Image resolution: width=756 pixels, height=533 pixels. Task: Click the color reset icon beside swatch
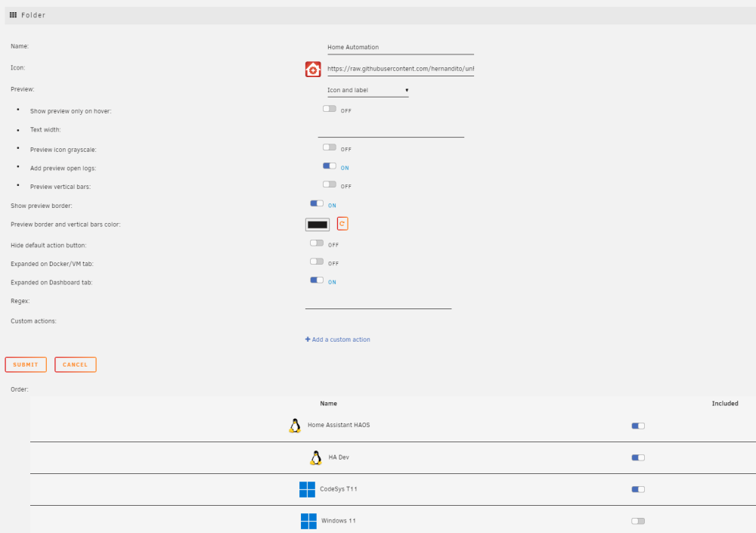(x=342, y=224)
